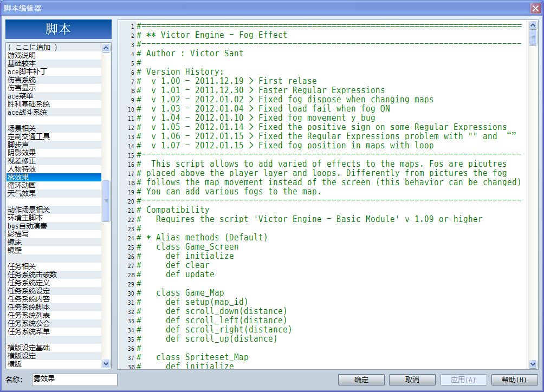The height and width of the screenshot is (392, 544).
Task: Select the 任务系统列表 script
Action: click(x=54, y=315)
